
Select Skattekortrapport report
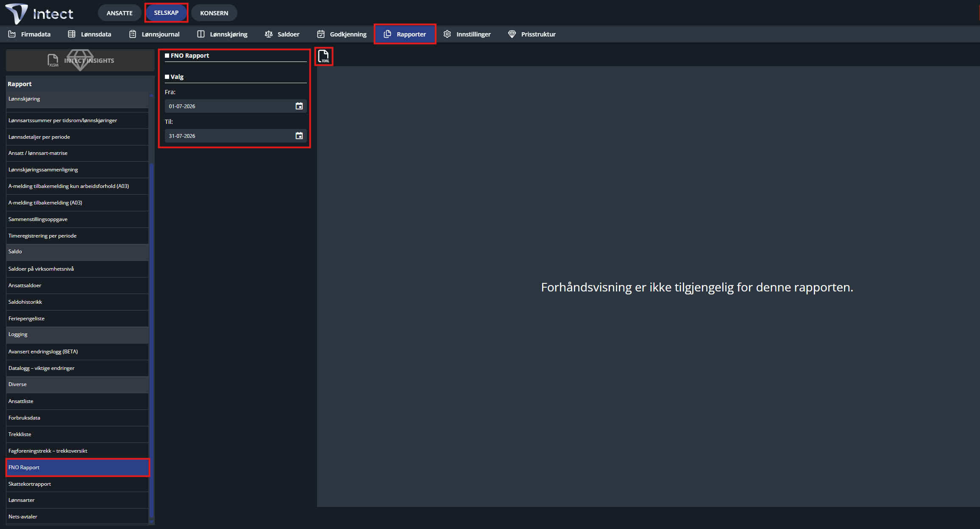coord(77,484)
